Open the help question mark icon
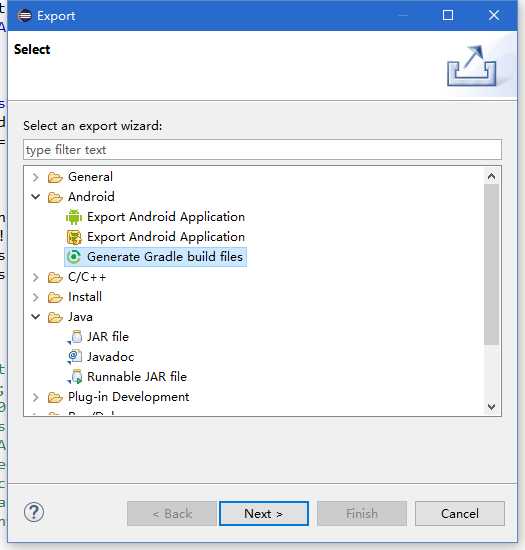The width and height of the screenshot is (525, 550). 34,512
